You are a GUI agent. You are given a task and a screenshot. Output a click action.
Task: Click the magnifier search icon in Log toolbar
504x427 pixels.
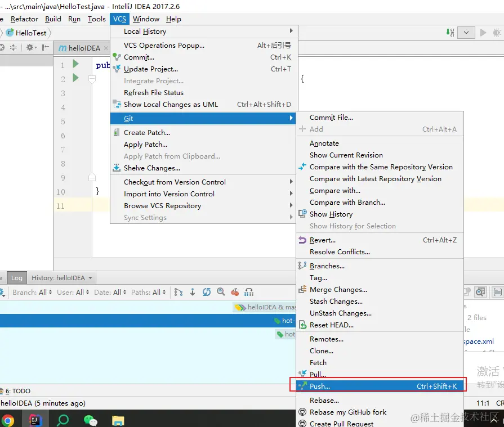221,292
